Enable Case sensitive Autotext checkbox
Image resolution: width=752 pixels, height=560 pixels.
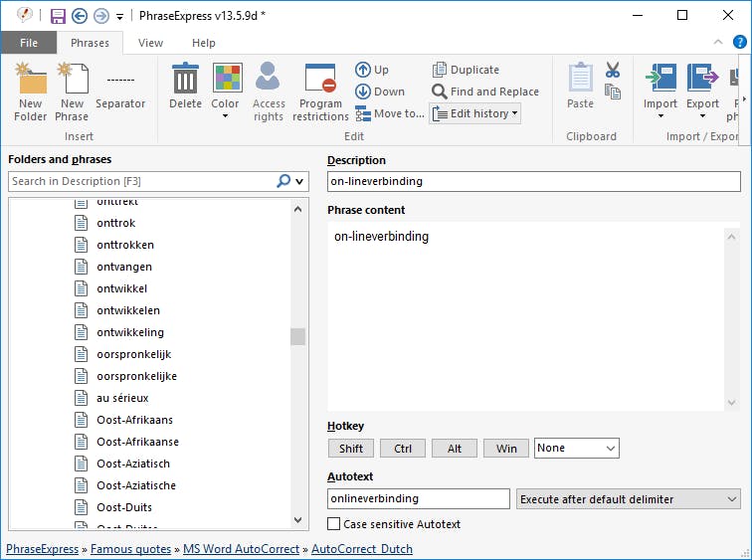pos(334,524)
